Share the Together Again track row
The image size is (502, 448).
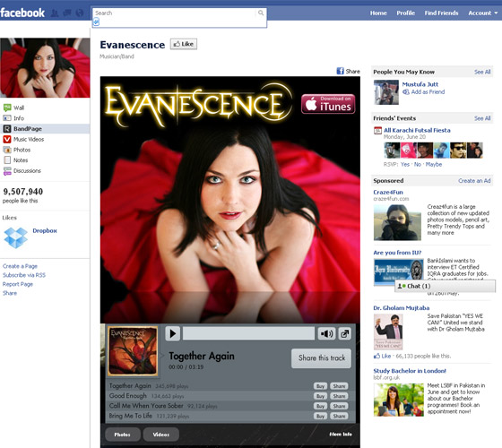click(339, 386)
